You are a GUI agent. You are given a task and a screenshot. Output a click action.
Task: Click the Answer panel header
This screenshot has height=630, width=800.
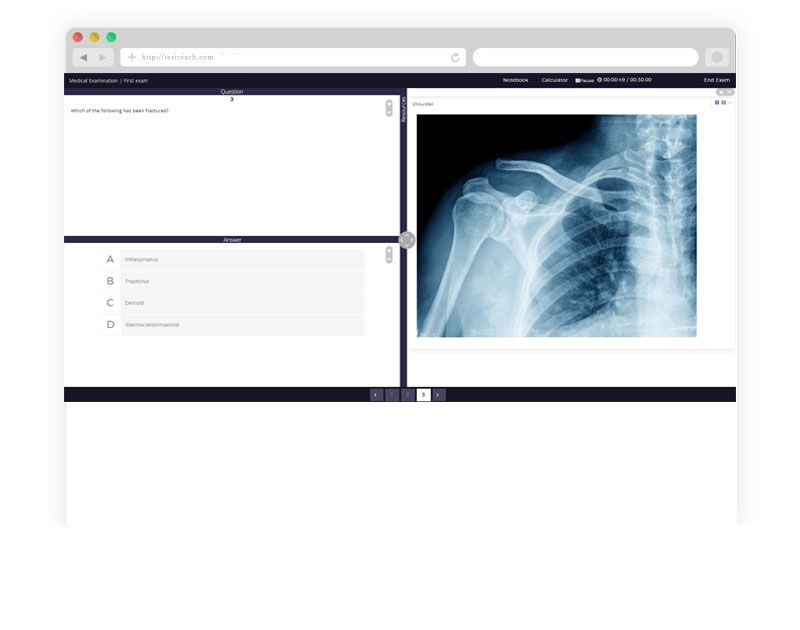[232, 240]
